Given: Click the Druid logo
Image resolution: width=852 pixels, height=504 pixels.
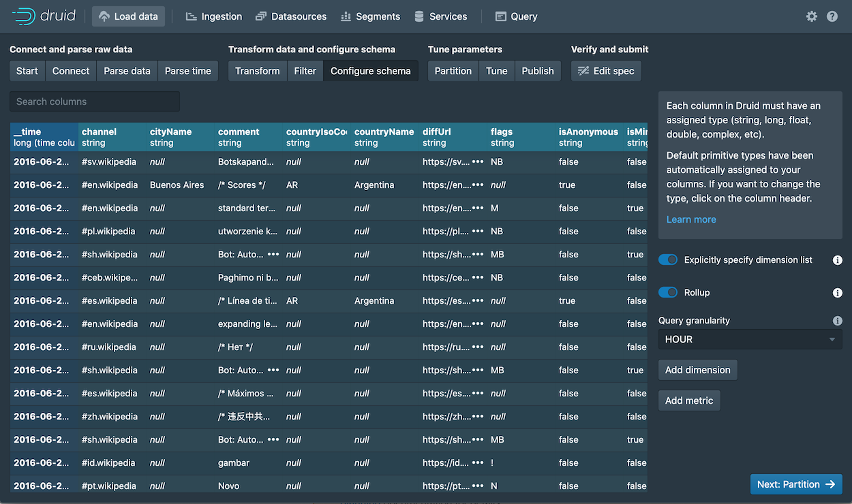Looking at the screenshot, I should click(x=44, y=16).
